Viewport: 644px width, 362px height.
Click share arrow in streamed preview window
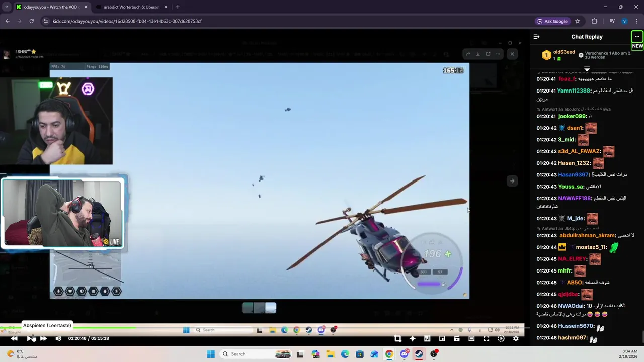pyautogui.click(x=468, y=54)
